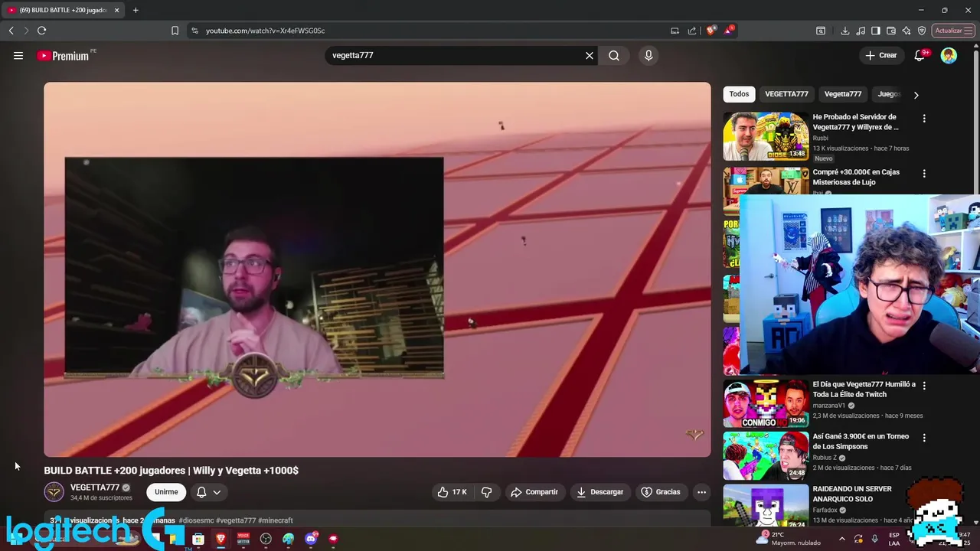980x551 pixels.
Task: Open Voicemeeter in taskbar
Action: 243,539
